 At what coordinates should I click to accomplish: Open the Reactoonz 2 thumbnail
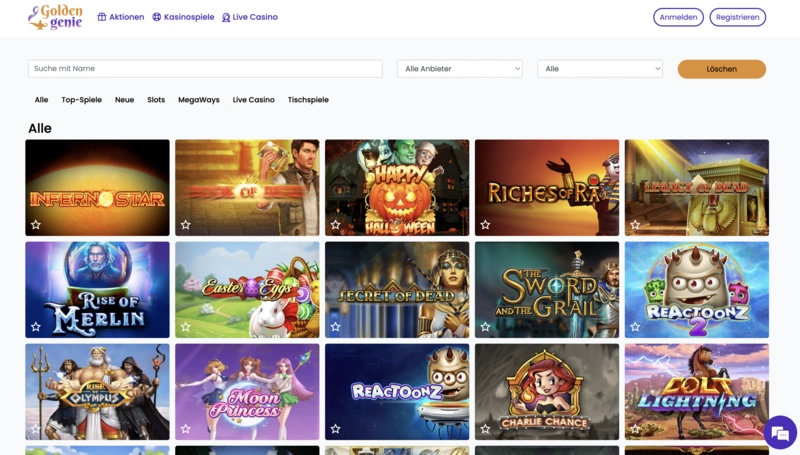click(x=697, y=290)
